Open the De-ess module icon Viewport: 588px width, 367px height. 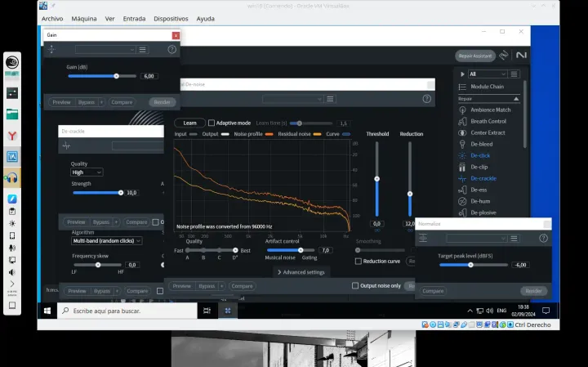462,190
